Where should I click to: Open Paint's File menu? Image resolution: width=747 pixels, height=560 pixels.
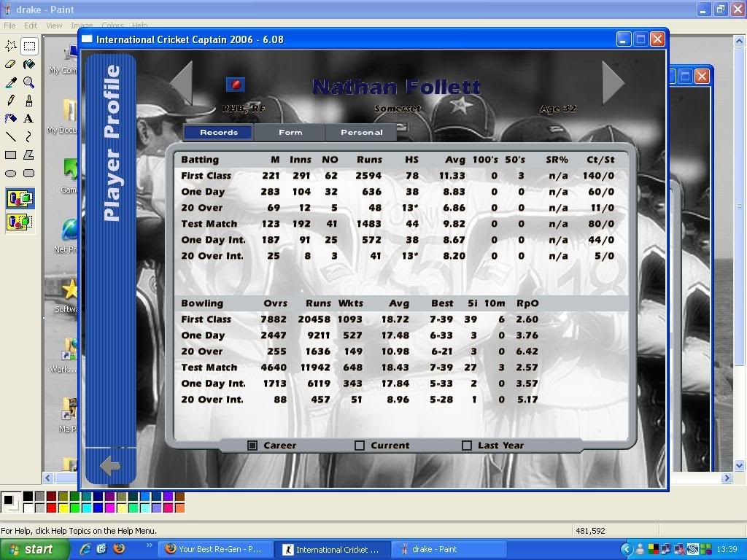pyautogui.click(x=9, y=26)
